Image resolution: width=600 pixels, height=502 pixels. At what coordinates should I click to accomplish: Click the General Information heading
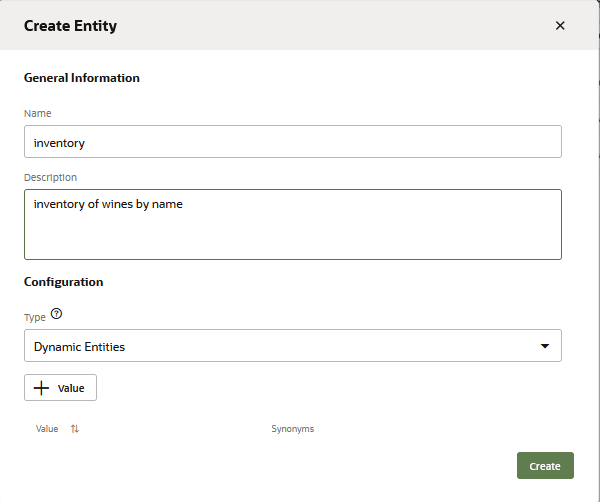click(82, 78)
